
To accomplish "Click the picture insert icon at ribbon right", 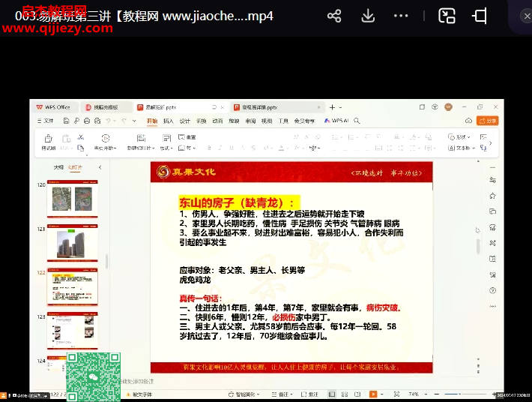I will tap(483, 137).
